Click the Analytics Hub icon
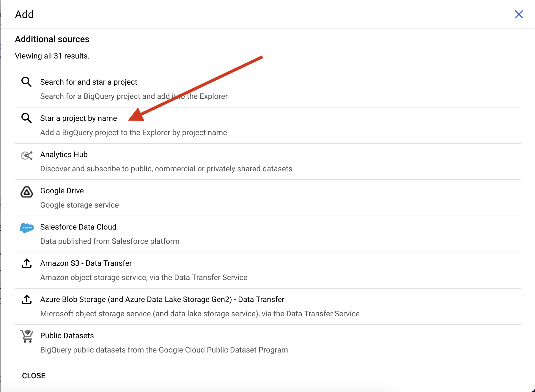535x392 pixels. [x=26, y=155]
